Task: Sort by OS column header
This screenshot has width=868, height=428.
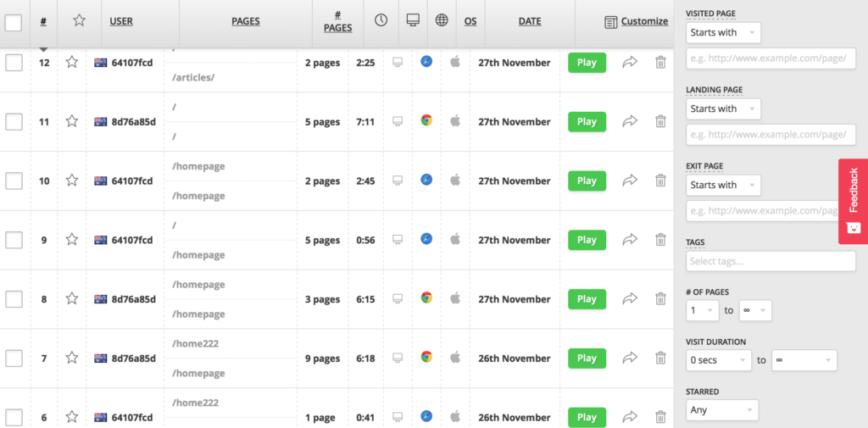Action: tap(470, 21)
